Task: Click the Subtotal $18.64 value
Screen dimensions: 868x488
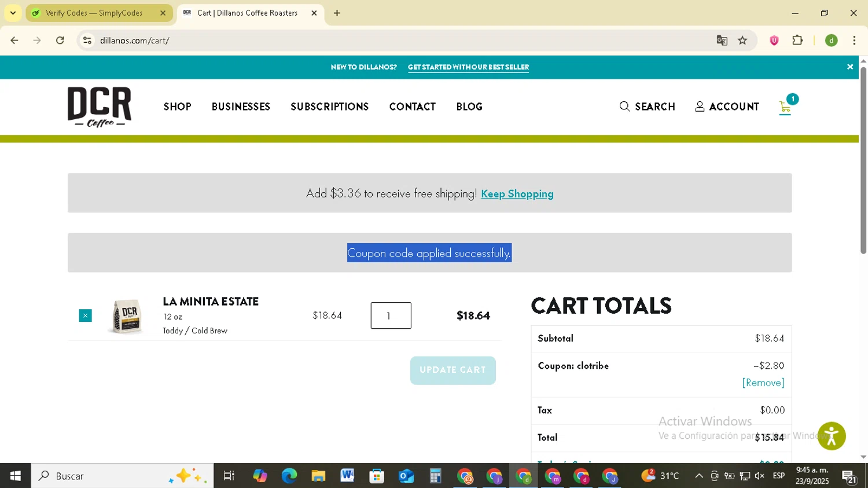Action: point(769,339)
